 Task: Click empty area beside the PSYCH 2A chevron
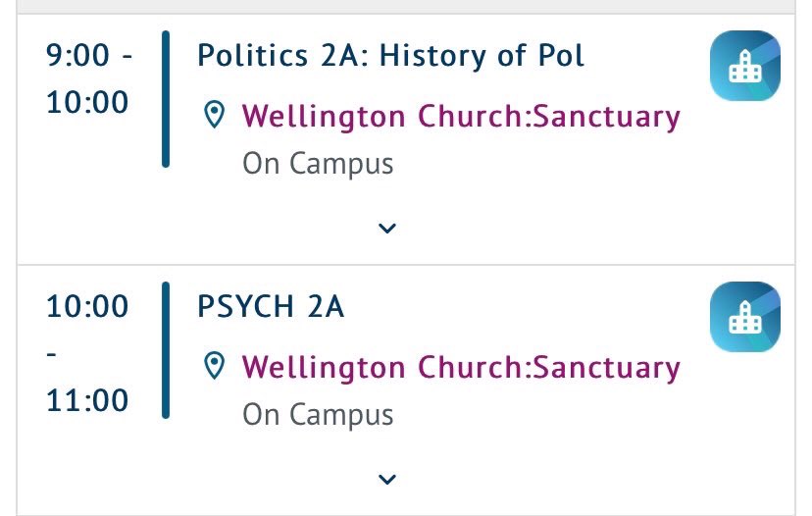570,480
